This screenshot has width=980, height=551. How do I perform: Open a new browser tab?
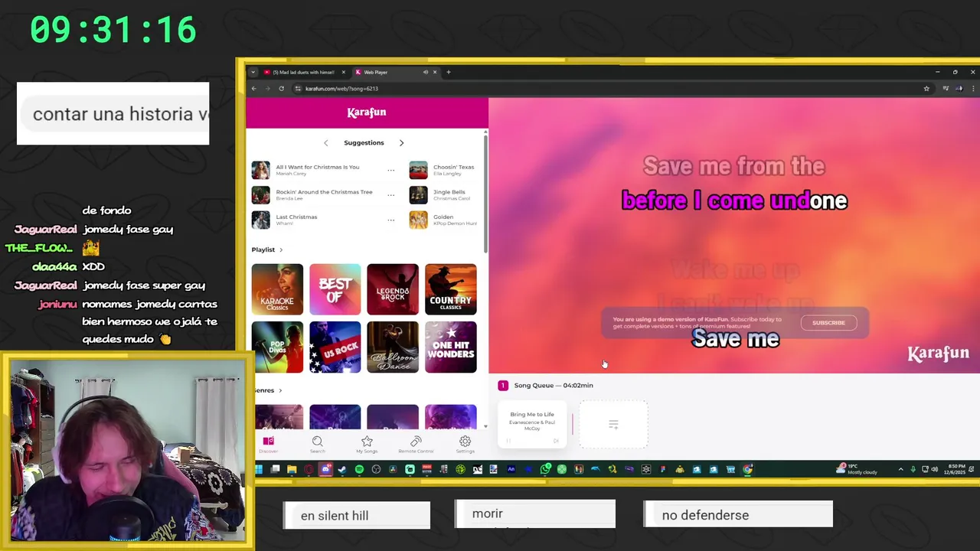tap(449, 72)
